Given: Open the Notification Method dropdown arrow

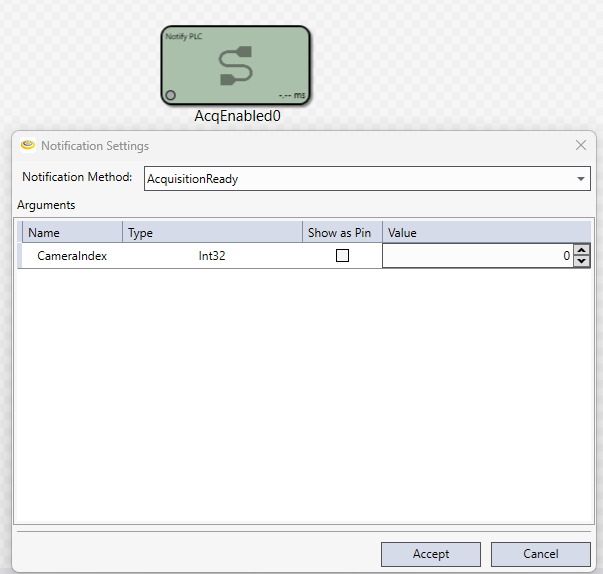Looking at the screenshot, I should tap(581, 179).
